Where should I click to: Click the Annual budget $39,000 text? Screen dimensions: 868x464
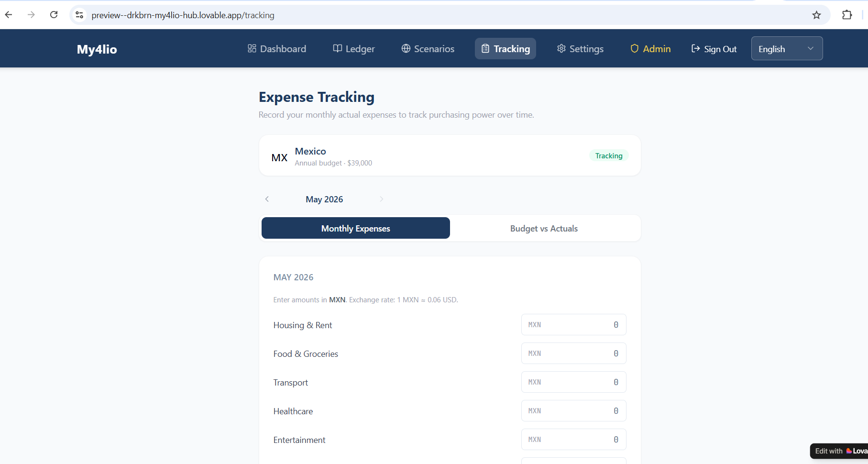pyautogui.click(x=333, y=163)
